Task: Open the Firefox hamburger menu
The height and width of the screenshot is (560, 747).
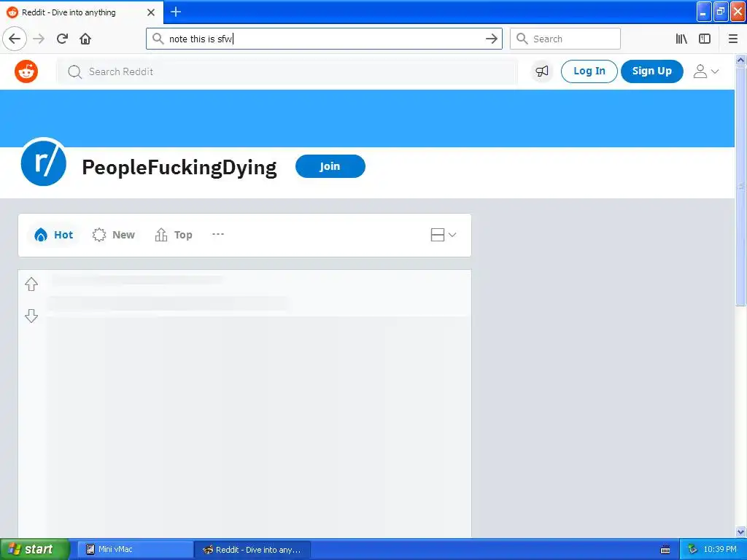Action: pyautogui.click(x=732, y=39)
